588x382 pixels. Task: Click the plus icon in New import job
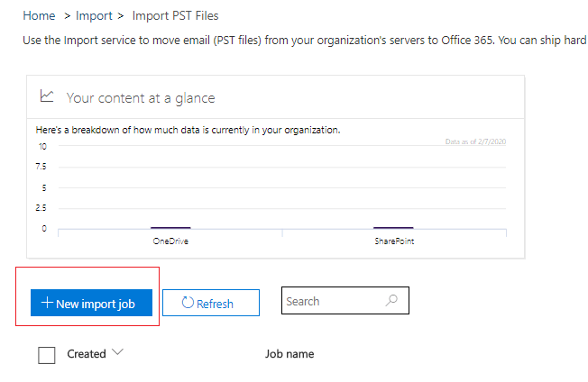click(48, 304)
